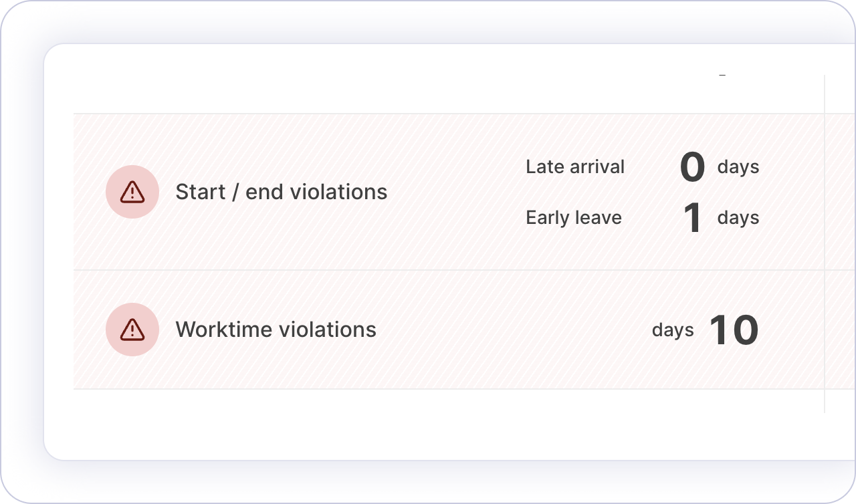
Task: Click the border line above the Start / end violations row
Action: (401, 114)
